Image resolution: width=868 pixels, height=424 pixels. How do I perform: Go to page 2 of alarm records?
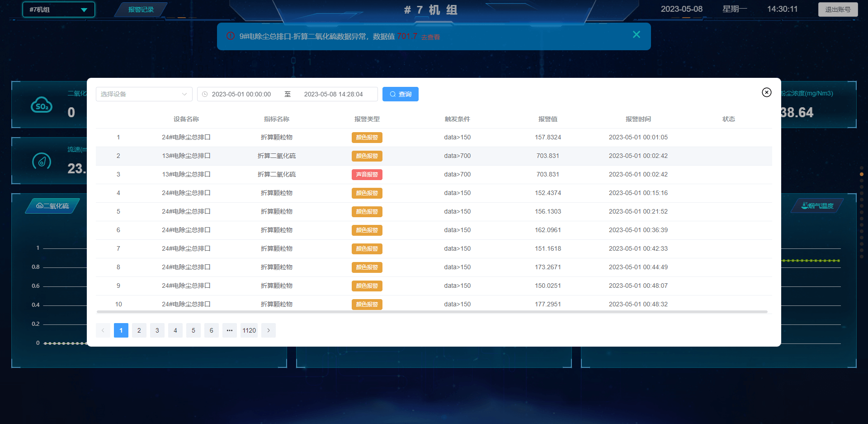[x=139, y=330]
